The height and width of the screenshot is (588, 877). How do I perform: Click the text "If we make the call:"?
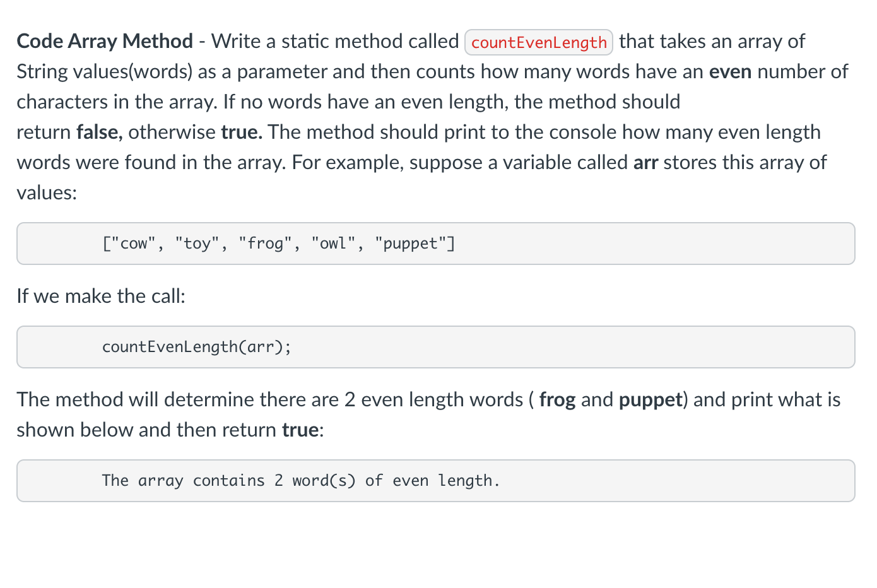pos(101,296)
